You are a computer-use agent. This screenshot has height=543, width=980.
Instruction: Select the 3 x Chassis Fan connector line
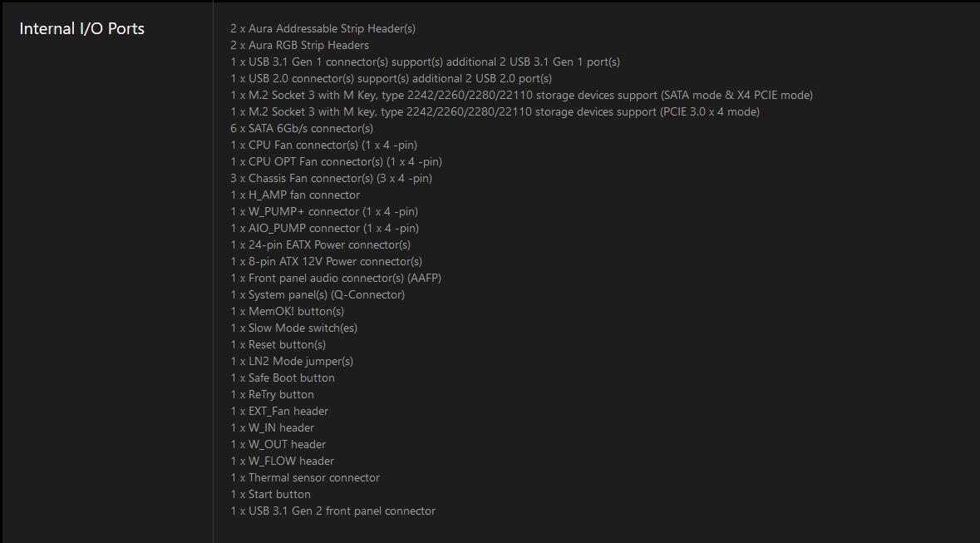[331, 178]
